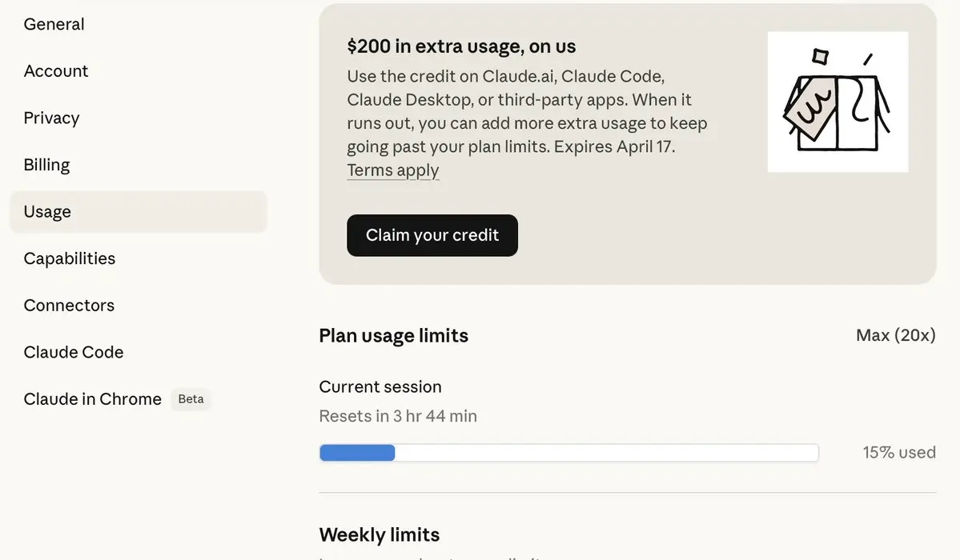
Task: Click the Max (20x) plan label
Action: coord(895,335)
